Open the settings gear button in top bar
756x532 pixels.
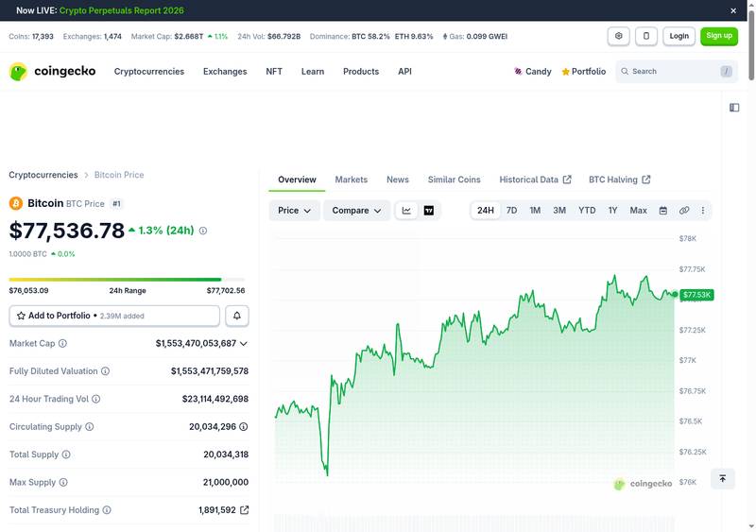[619, 36]
